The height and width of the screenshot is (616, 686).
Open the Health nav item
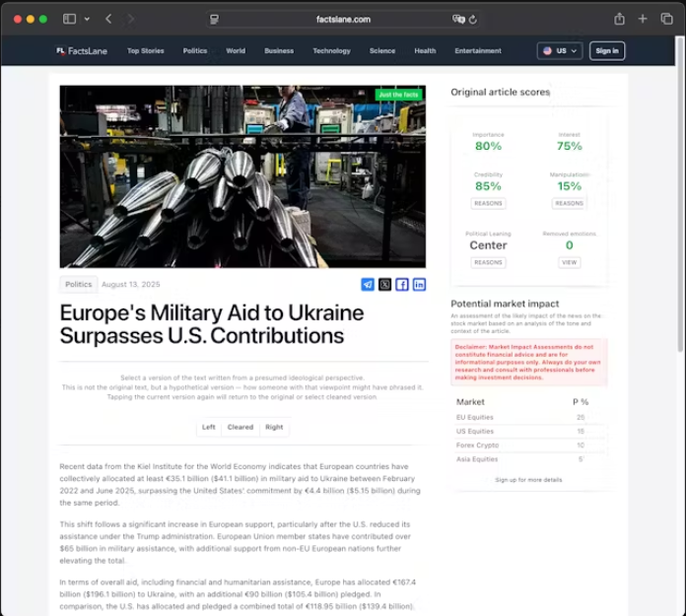pos(425,50)
